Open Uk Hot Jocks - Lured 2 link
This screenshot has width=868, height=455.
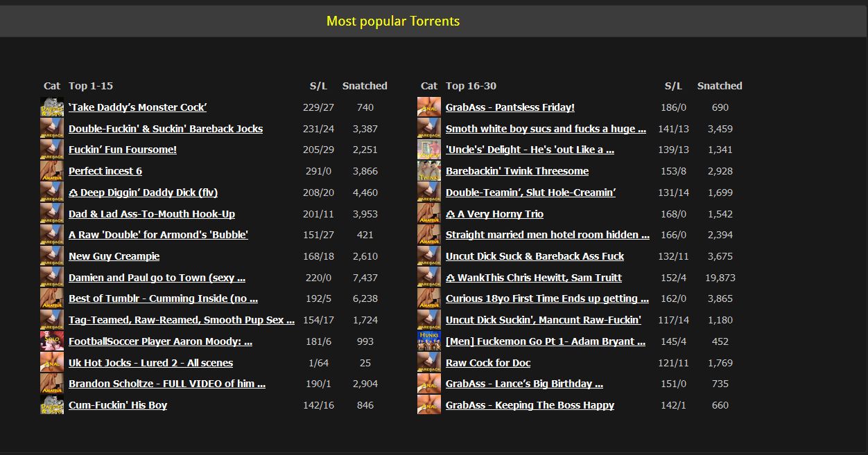click(150, 363)
